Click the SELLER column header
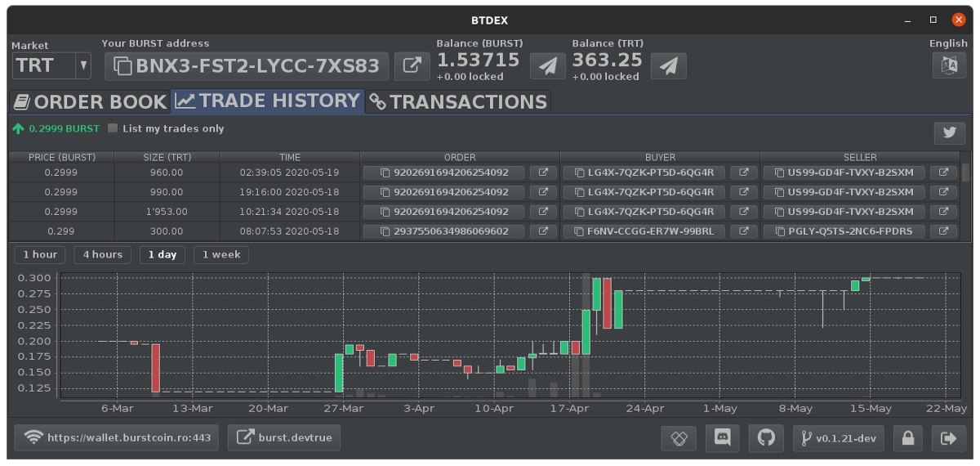The image size is (980, 466). [x=860, y=157]
